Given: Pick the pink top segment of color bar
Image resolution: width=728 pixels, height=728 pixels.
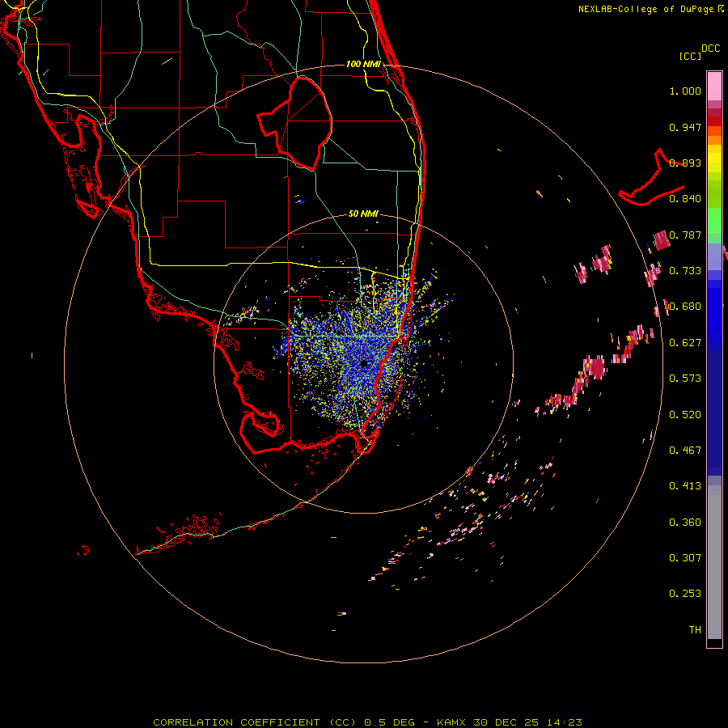Looking at the screenshot, I should click(x=714, y=87).
